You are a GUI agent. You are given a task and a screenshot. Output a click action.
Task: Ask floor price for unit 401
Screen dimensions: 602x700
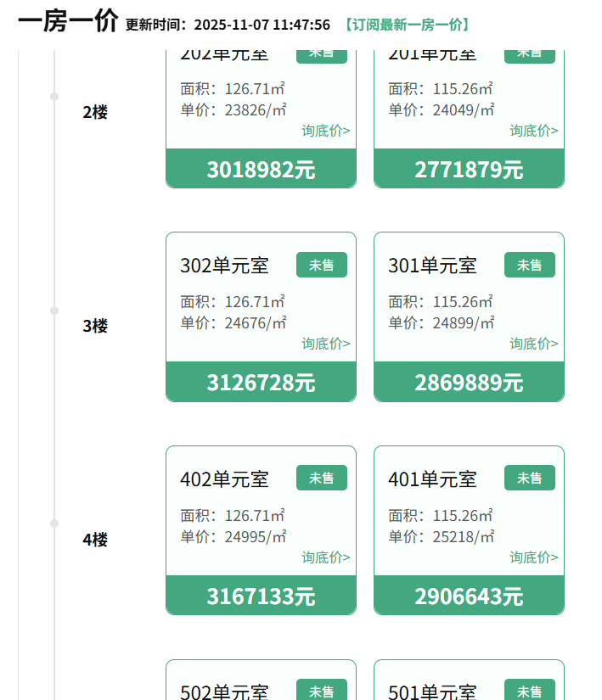(533, 557)
